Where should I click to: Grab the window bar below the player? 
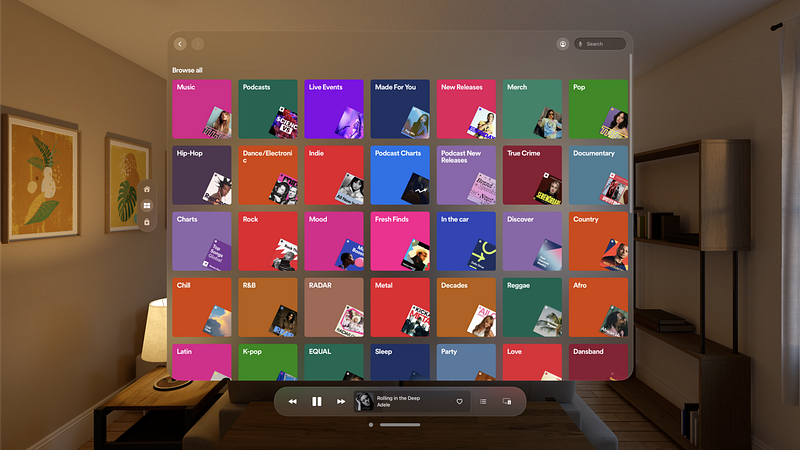tap(400, 424)
